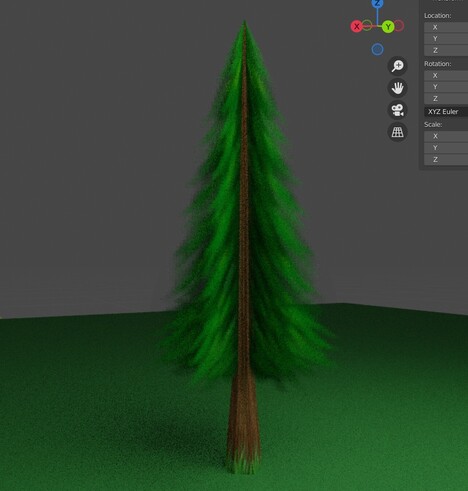Select the pan view hand icon
468x491 pixels.
pos(397,88)
